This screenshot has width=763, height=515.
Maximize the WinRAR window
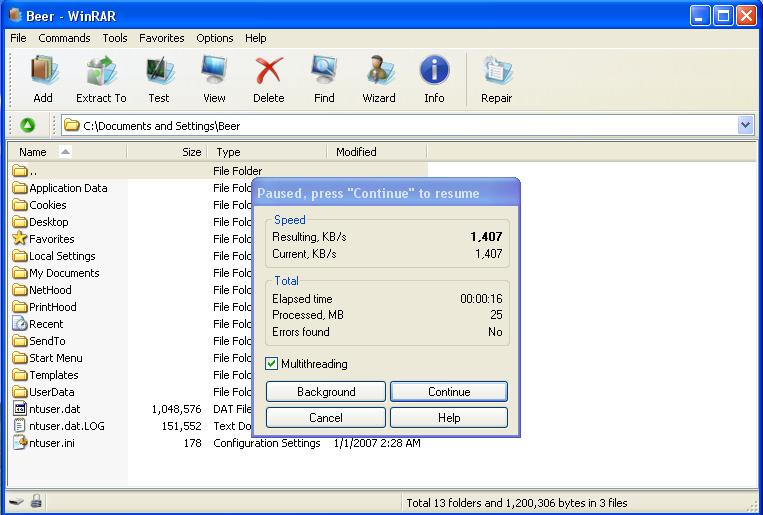(723, 16)
